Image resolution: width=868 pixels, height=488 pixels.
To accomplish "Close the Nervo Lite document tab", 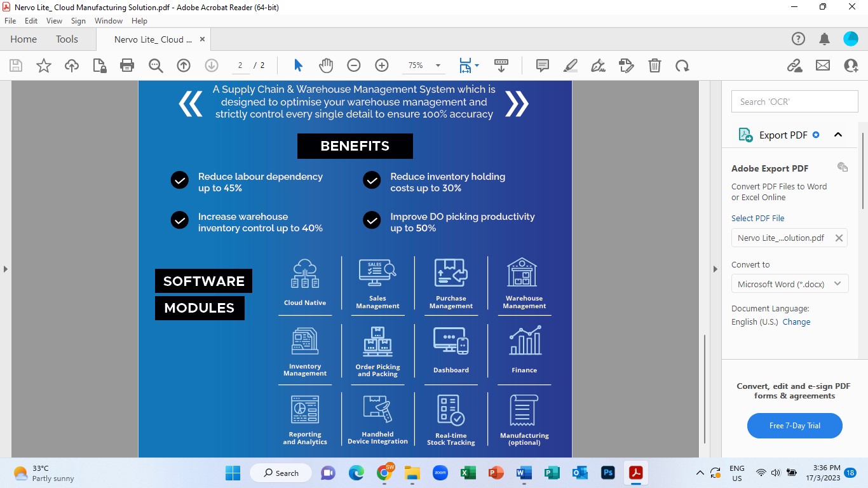I will 203,39.
